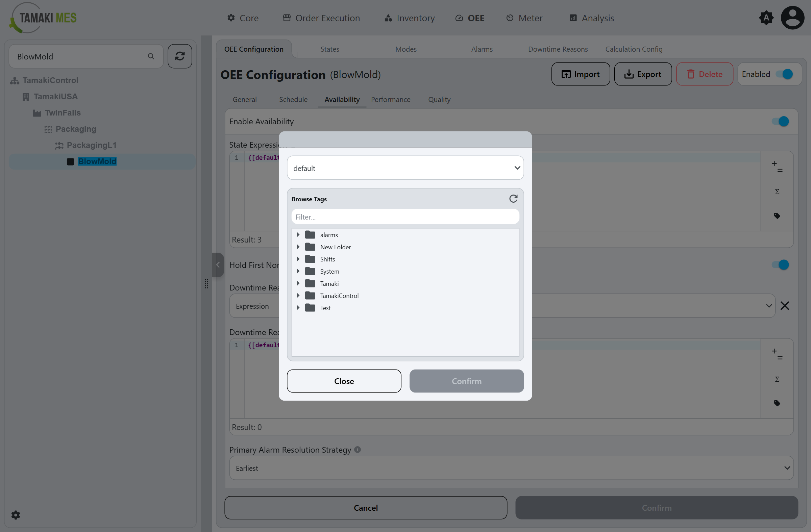Open the Analysis menu
The width and height of the screenshot is (811, 532).
pos(592,18)
